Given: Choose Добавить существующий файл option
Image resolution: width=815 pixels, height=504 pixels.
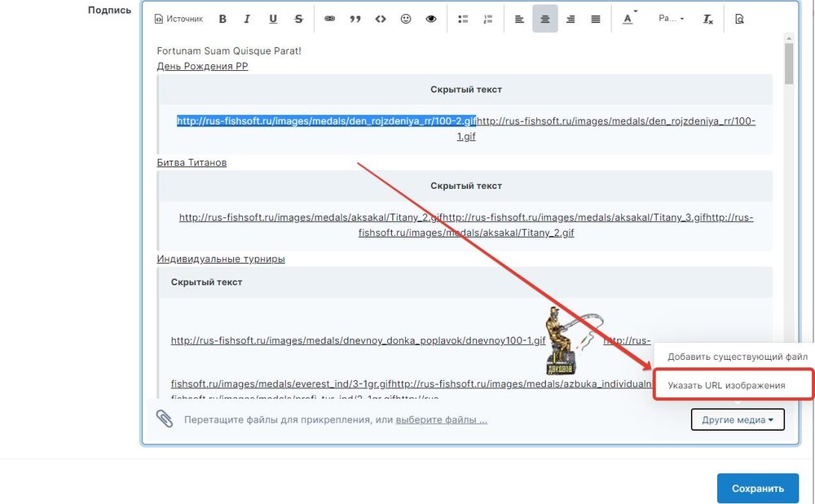Looking at the screenshot, I should click(738, 357).
